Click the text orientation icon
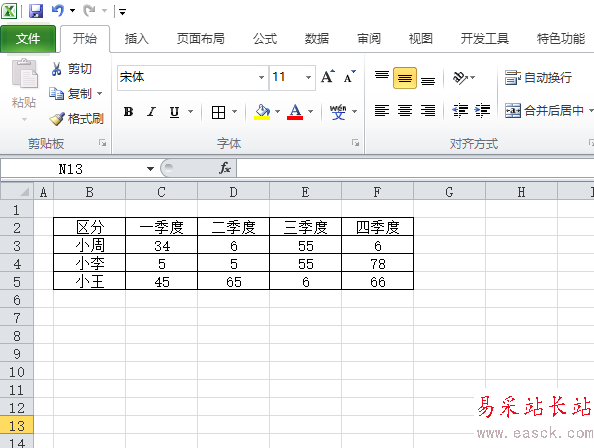 click(460, 78)
